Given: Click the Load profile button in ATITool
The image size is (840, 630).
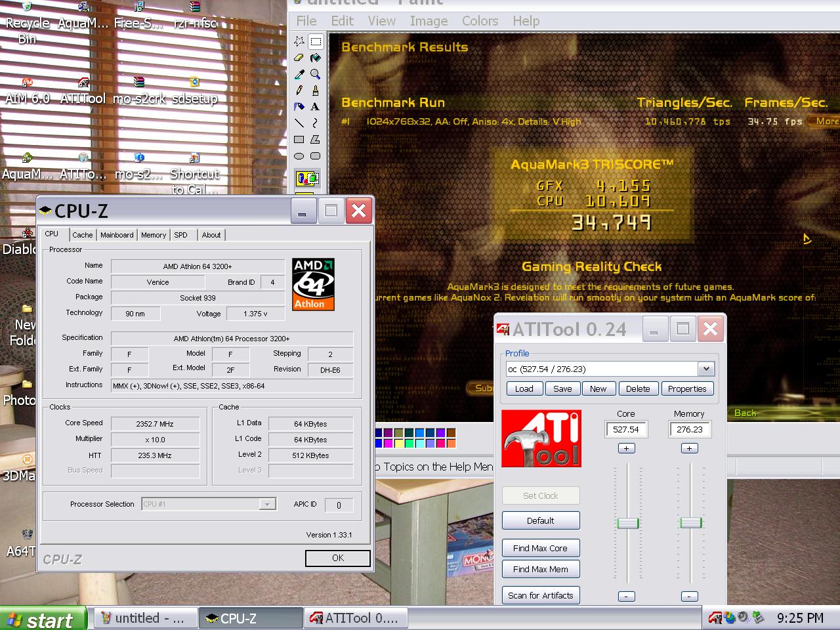Looking at the screenshot, I should click(x=524, y=388).
